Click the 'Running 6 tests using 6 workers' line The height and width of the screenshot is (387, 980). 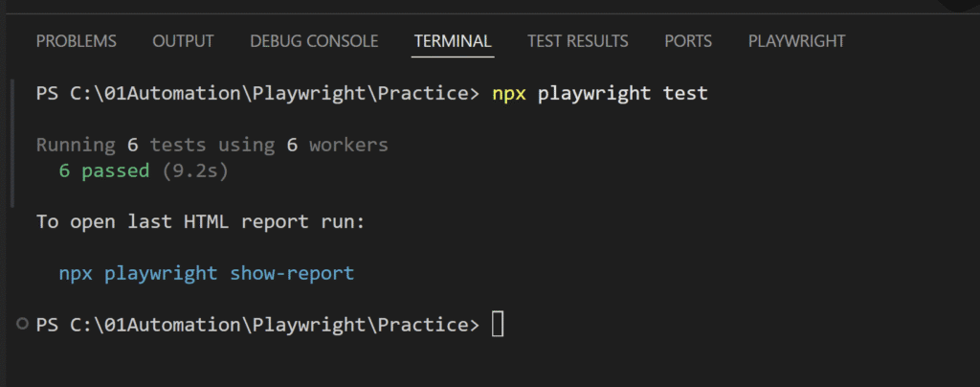pyautogui.click(x=212, y=145)
